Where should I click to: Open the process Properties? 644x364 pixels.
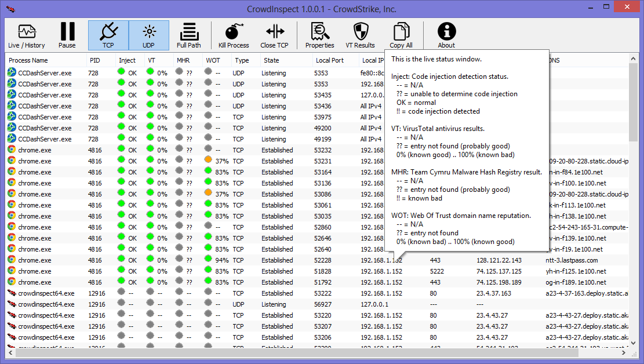pos(319,36)
